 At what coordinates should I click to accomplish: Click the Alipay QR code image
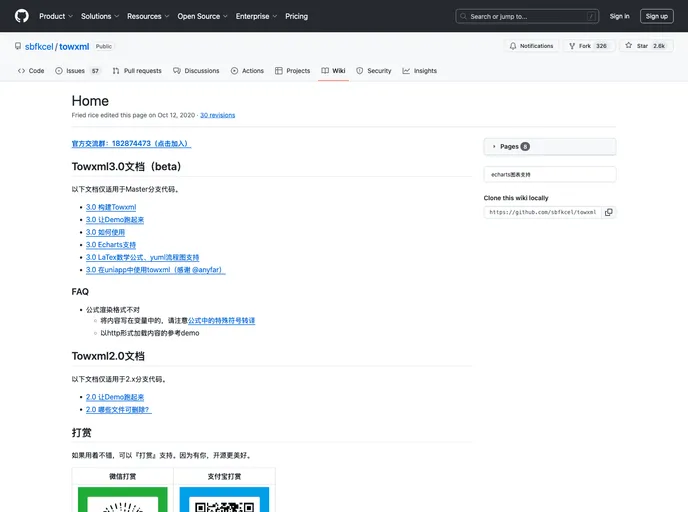tap(224, 500)
